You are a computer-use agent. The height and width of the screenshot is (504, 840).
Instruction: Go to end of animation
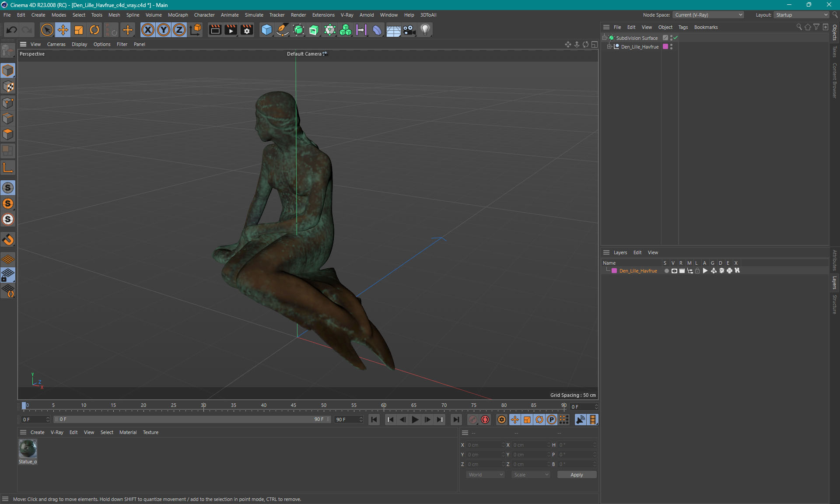coord(456,420)
